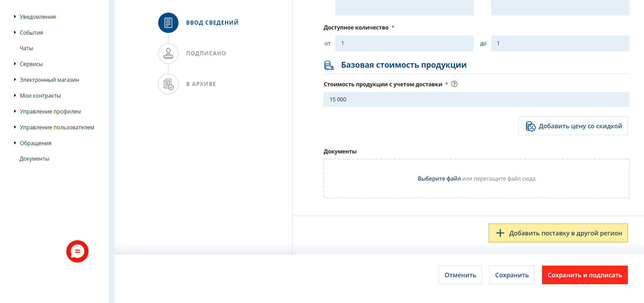The height and width of the screenshot is (303, 644).
Task: Click the Подписано step label
Action: 206,53
